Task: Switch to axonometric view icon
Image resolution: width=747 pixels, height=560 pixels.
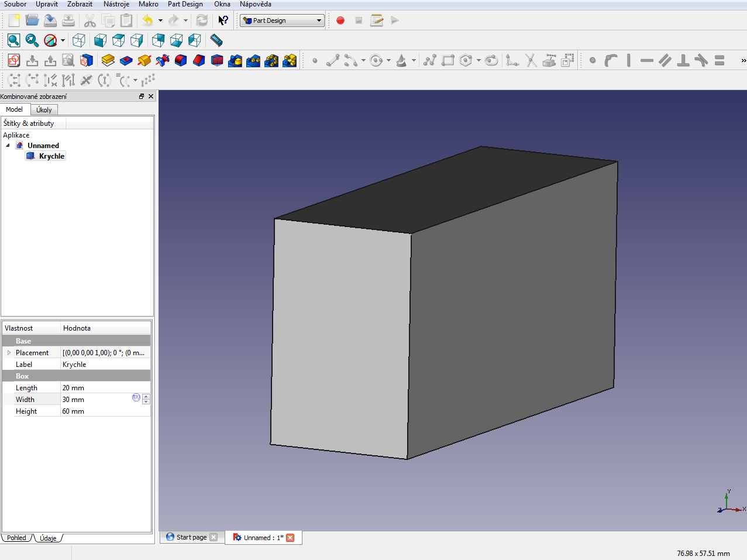Action: [79, 40]
